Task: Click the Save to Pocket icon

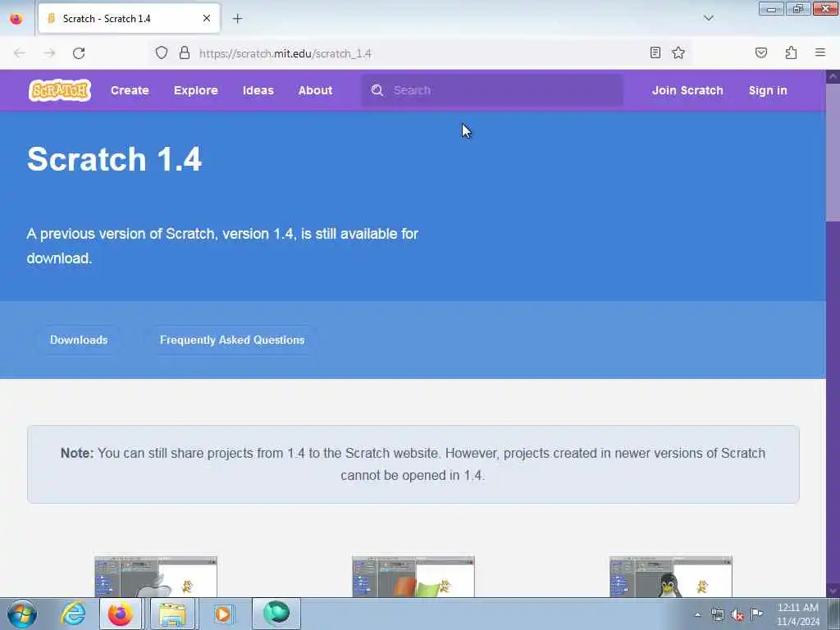Action: pos(761,52)
